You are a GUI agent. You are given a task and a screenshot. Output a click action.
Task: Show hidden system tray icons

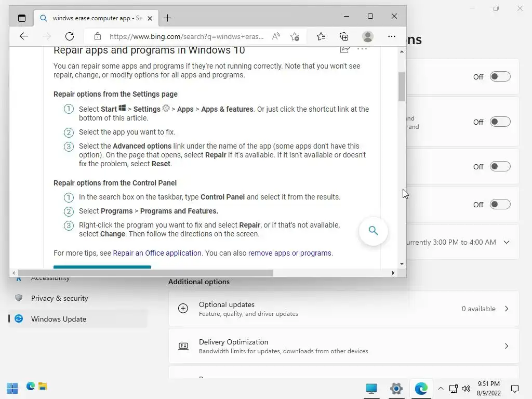coord(441,389)
